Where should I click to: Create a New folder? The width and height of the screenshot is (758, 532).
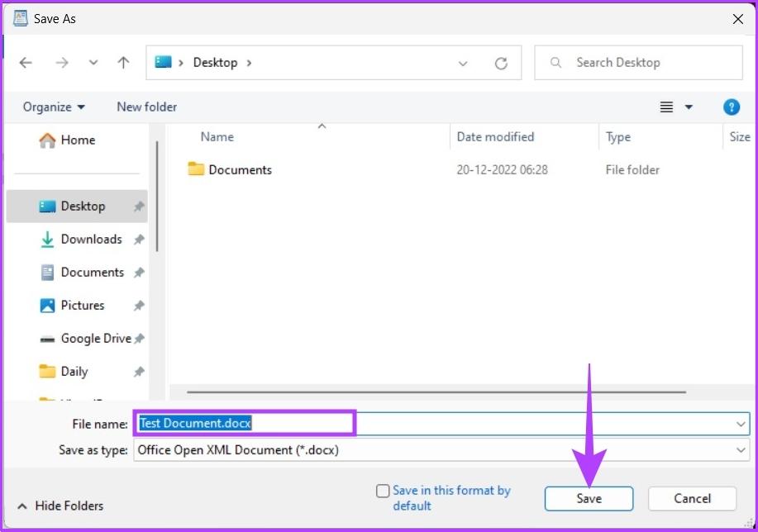tap(147, 107)
